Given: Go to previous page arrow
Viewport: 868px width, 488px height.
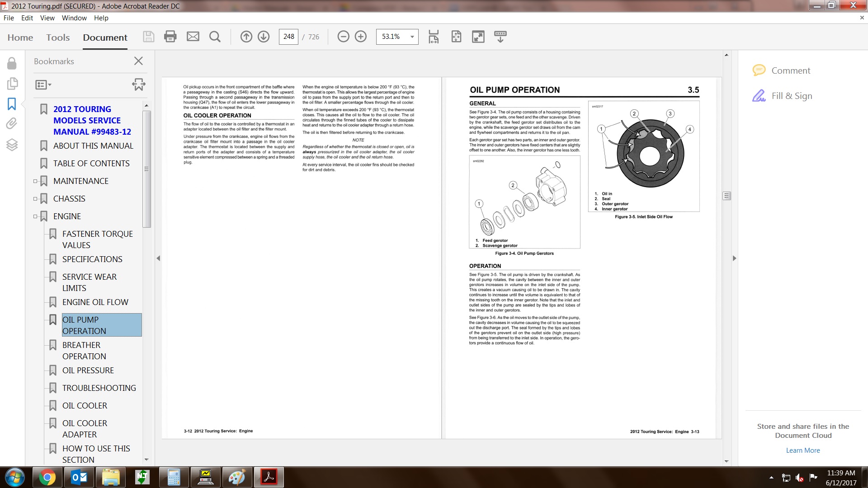Looking at the screenshot, I should pyautogui.click(x=246, y=37).
